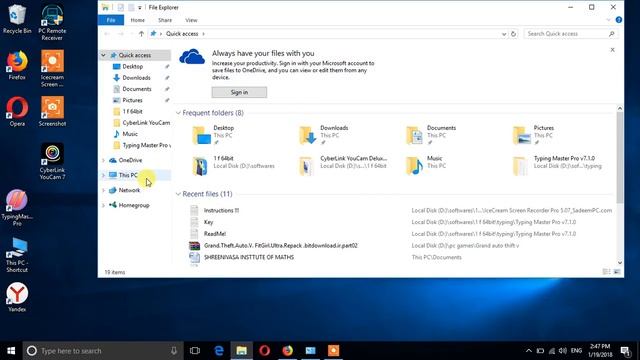
Task: Select Grand.Theft.Auto.V FitGirl recent file
Action: click(x=281, y=246)
